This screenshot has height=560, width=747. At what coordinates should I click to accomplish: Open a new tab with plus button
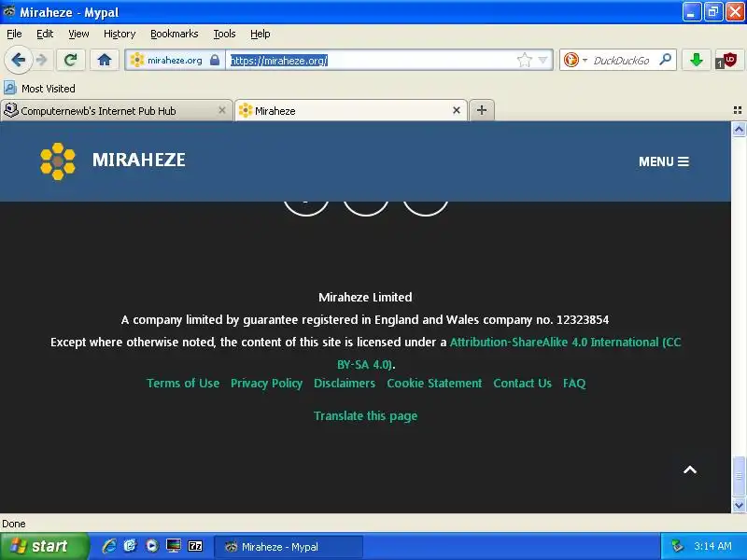tap(482, 110)
